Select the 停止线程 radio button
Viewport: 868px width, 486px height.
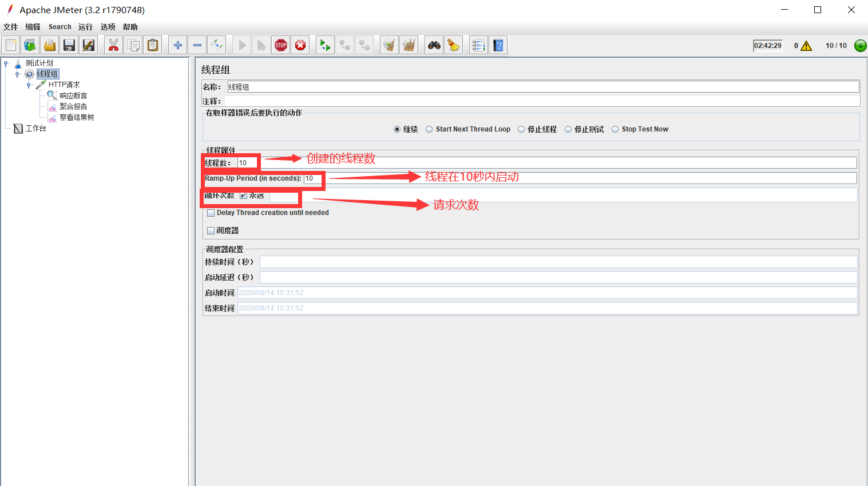pyautogui.click(x=521, y=129)
